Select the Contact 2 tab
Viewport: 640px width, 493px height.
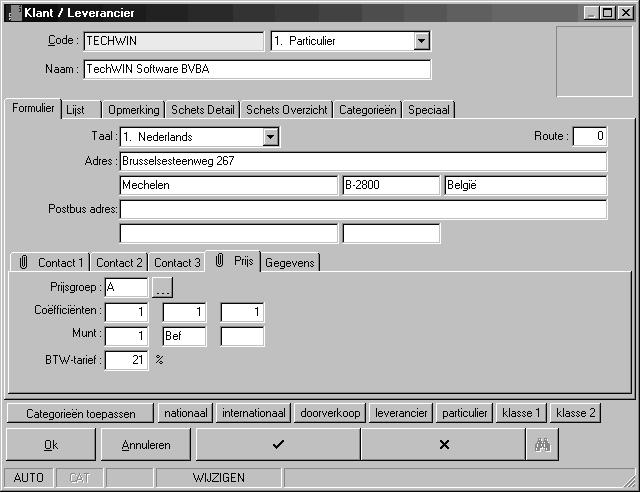[119, 262]
